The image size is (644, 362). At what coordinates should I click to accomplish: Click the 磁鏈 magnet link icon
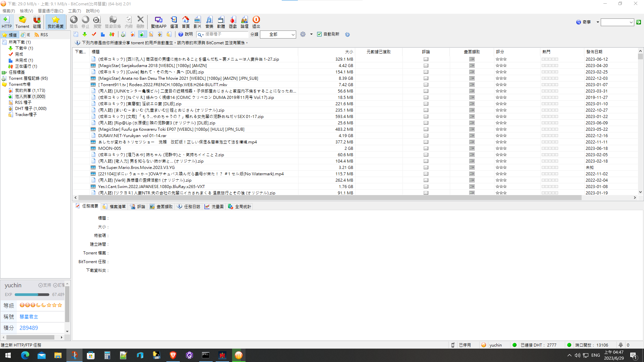point(37,22)
